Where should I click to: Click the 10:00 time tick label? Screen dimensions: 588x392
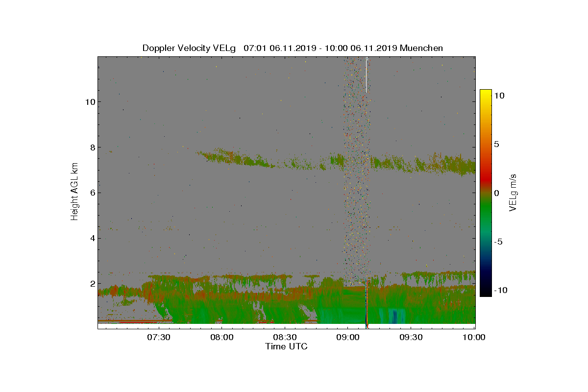click(x=474, y=337)
